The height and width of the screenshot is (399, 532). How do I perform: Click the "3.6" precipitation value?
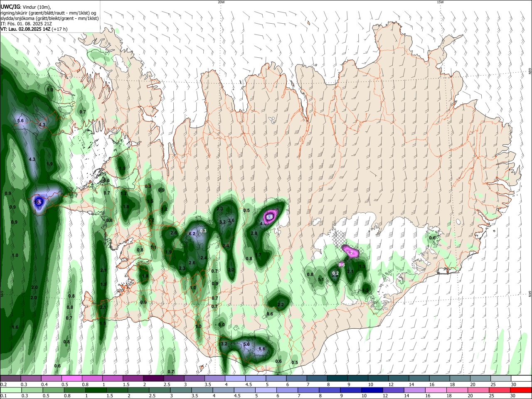pos(231,220)
